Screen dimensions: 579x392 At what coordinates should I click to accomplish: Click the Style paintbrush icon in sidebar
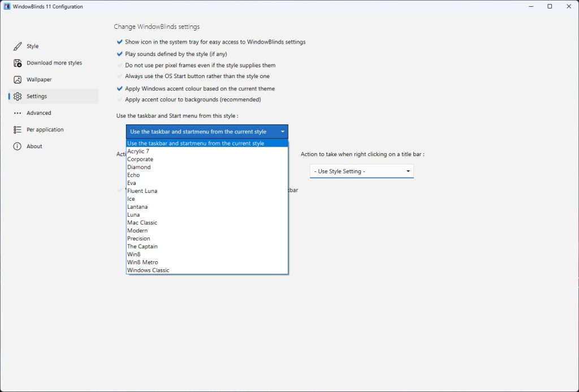point(18,46)
